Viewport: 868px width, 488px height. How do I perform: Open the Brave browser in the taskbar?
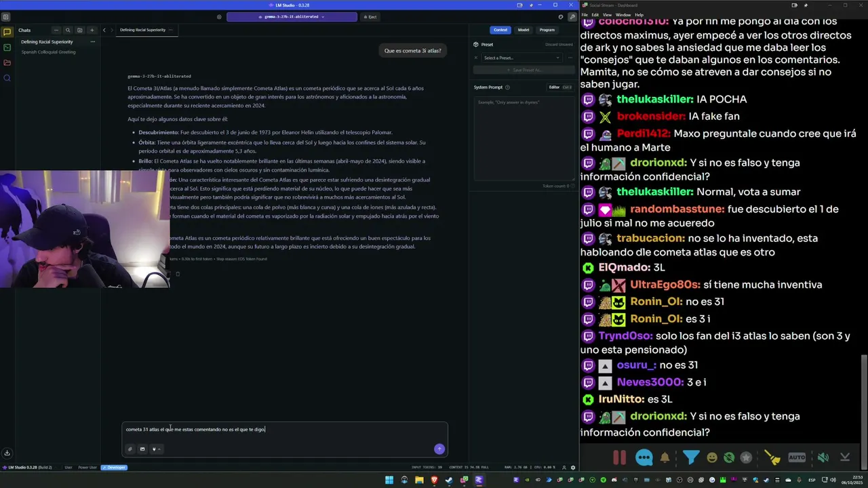(x=434, y=480)
